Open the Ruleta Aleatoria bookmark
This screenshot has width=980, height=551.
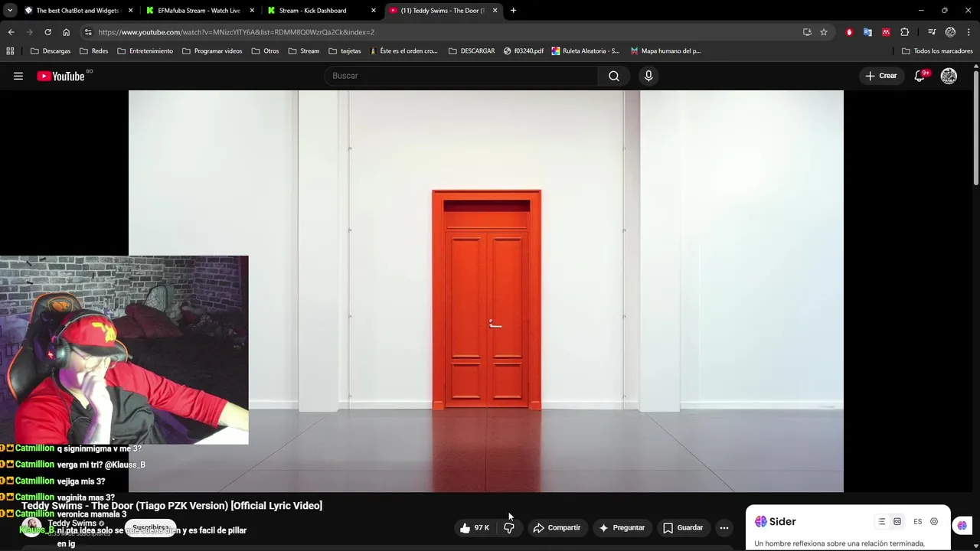pyautogui.click(x=586, y=51)
